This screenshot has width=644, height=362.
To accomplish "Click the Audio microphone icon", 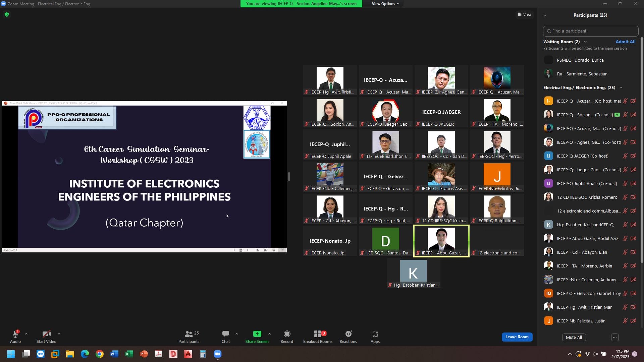I will (15, 334).
